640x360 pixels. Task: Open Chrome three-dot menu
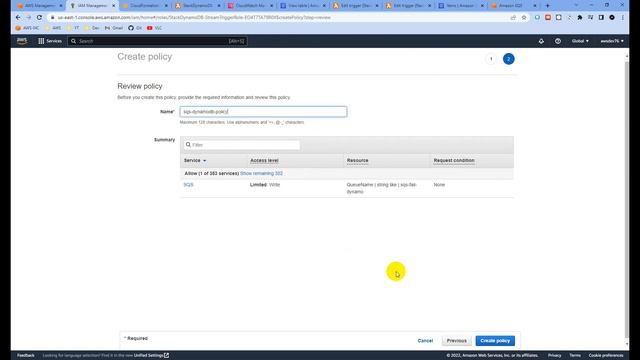623,18
